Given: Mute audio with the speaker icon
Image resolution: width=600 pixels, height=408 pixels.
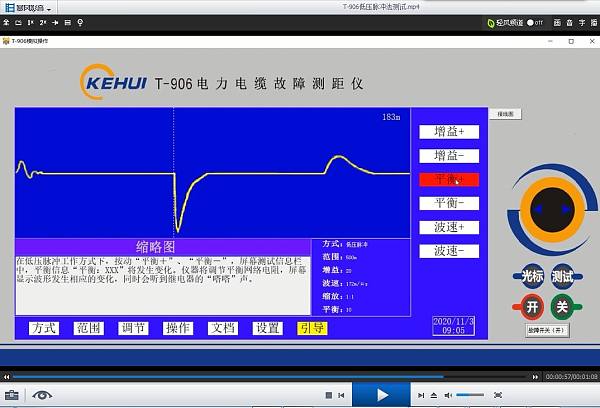Looking at the screenshot, I should [x=448, y=395].
